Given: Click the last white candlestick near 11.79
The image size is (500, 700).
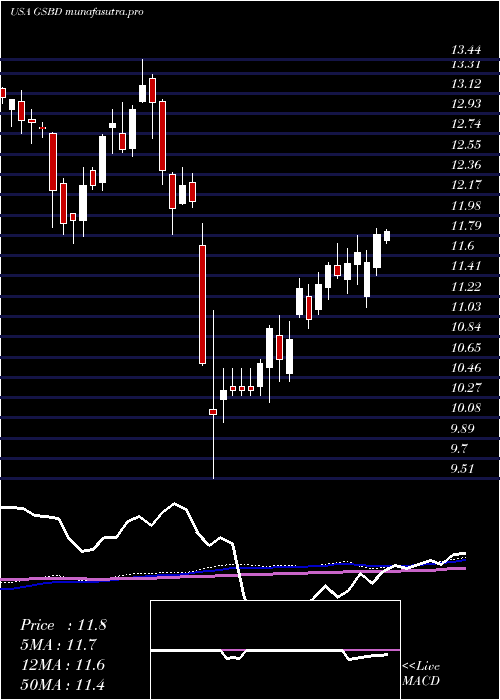Looking at the screenshot, I should pyautogui.click(x=387, y=236).
